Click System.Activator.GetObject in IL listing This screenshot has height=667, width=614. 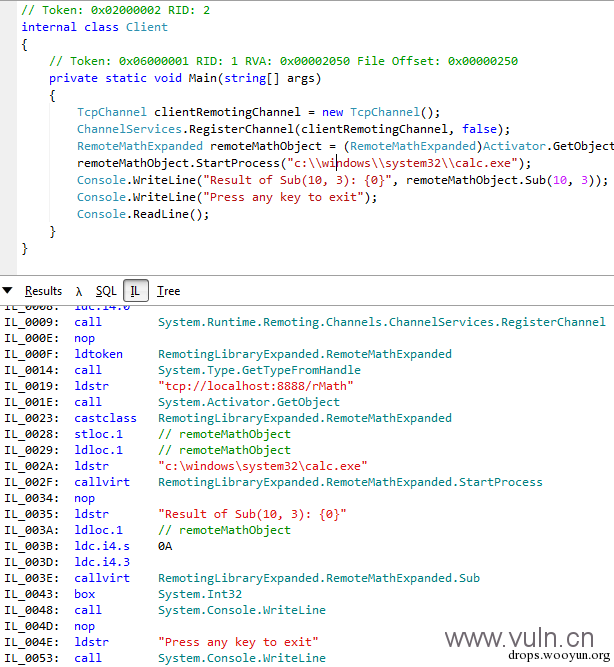click(249, 402)
